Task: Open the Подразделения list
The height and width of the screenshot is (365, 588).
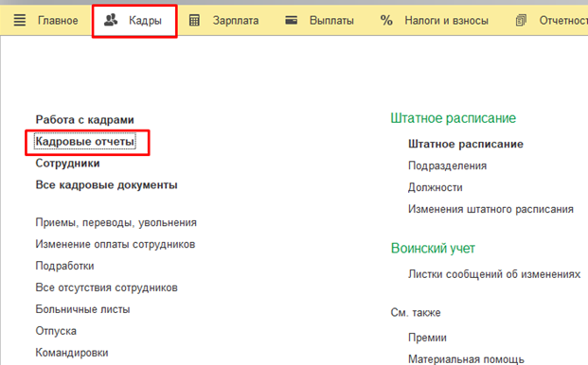Action: (447, 165)
